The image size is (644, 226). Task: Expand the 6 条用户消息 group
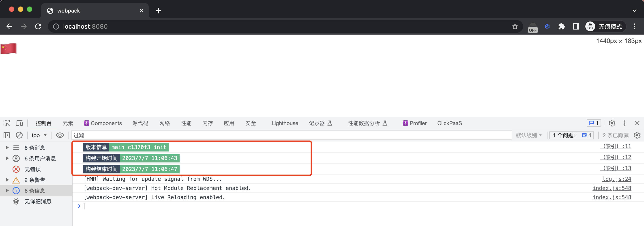[x=7, y=158]
